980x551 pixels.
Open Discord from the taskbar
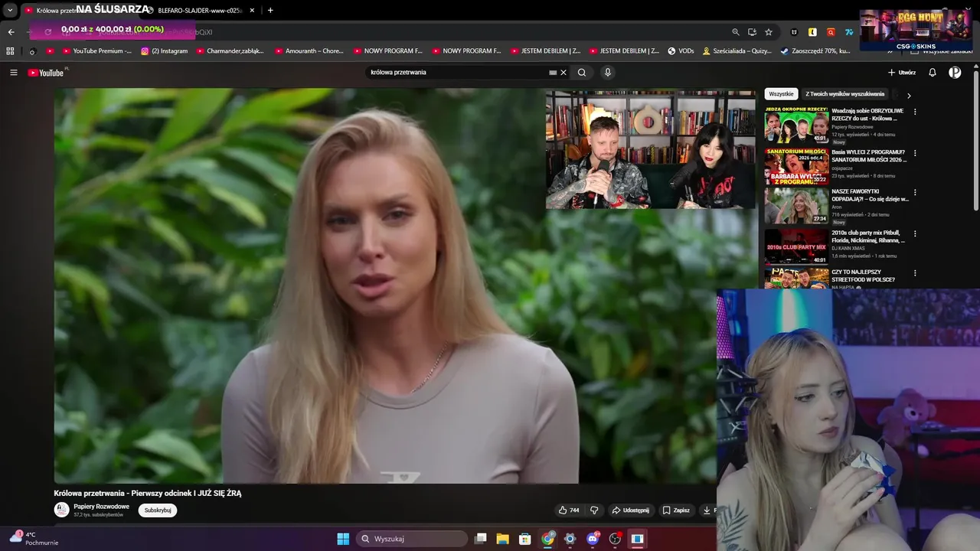click(592, 539)
